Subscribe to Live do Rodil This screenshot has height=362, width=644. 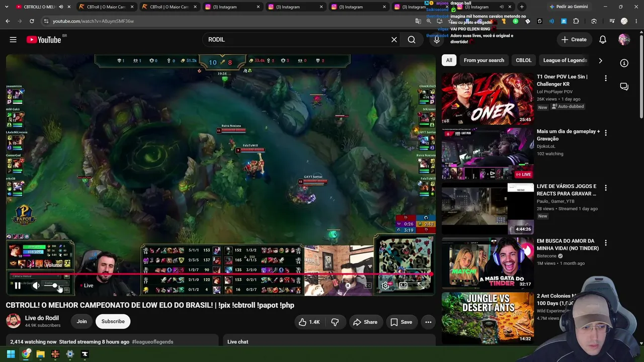[113, 322]
